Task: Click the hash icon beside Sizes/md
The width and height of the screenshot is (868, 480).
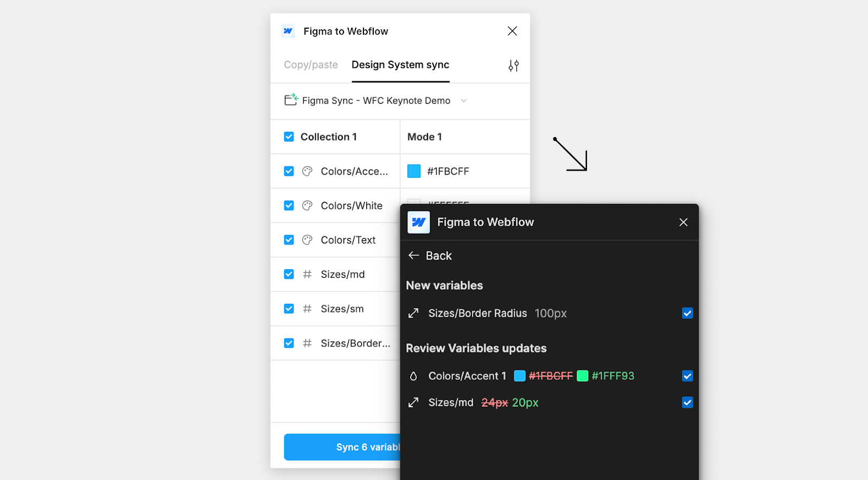Action: tap(307, 274)
